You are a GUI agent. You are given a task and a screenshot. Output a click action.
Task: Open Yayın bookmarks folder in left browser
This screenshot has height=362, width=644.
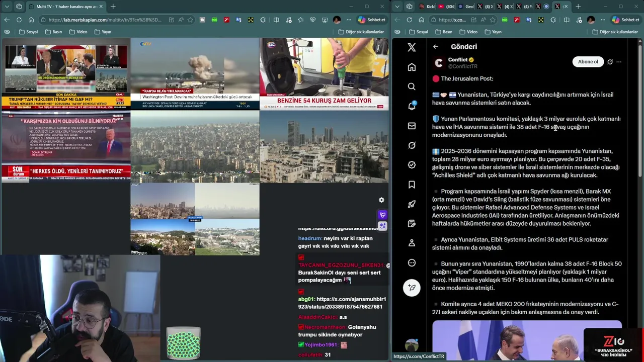click(x=102, y=32)
